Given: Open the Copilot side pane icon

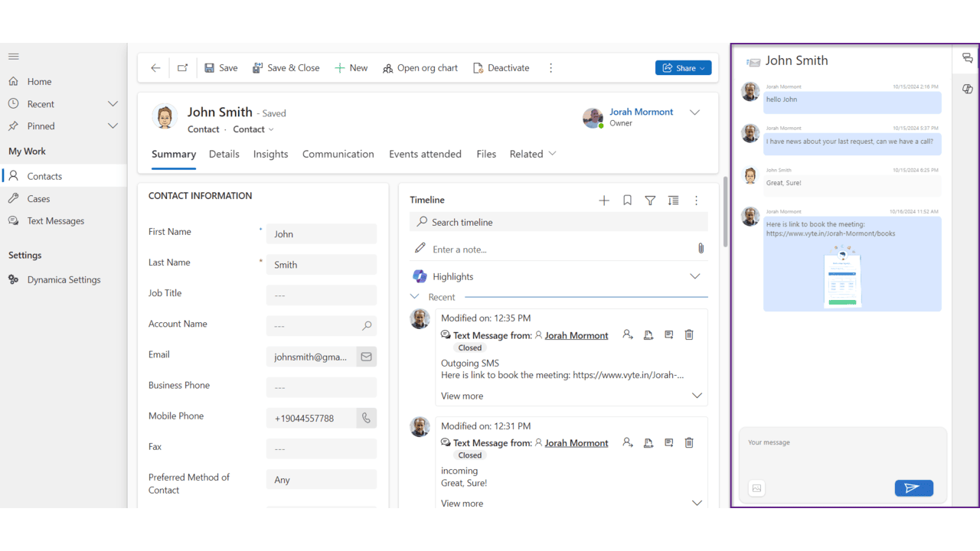Looking at the screenshot, I should click(968, 89).
